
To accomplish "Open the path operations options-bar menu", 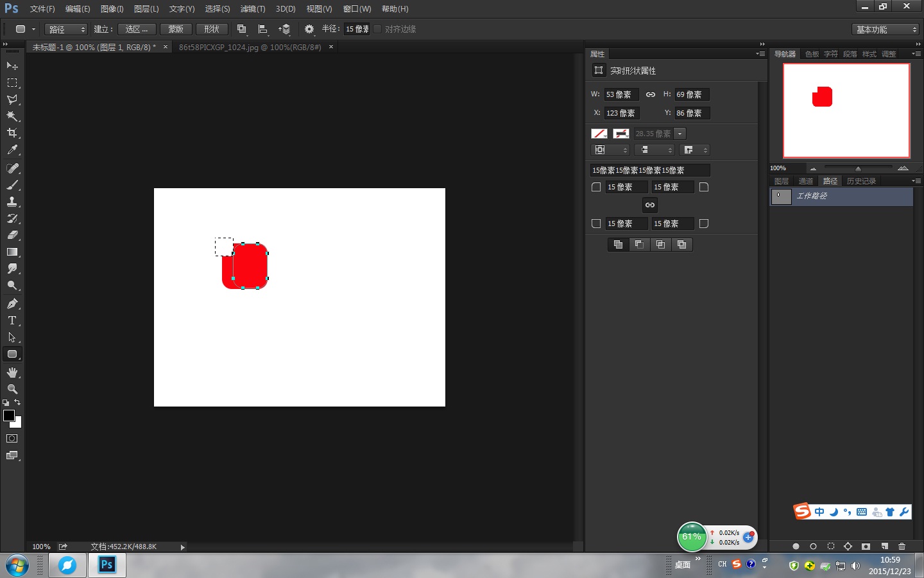I will click(x=241, y=29).
